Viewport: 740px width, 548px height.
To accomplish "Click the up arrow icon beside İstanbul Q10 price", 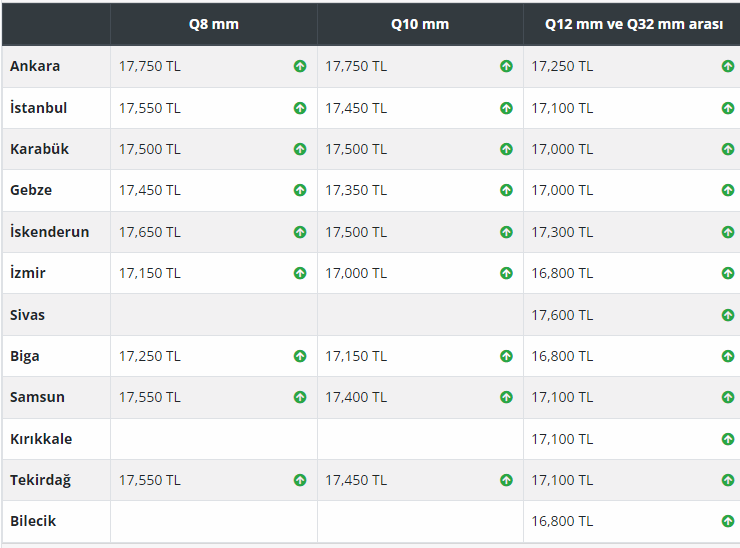I will tap(506, 108).
